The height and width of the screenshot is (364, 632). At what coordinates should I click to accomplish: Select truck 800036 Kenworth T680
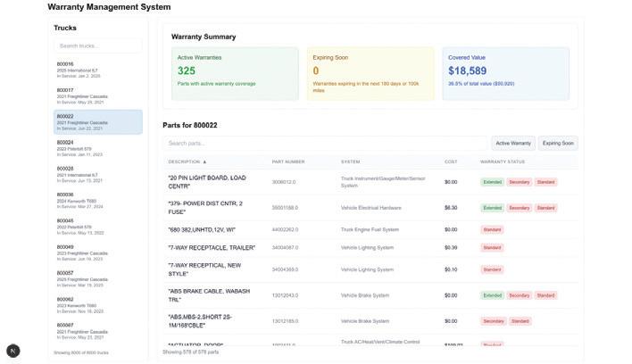97,199
